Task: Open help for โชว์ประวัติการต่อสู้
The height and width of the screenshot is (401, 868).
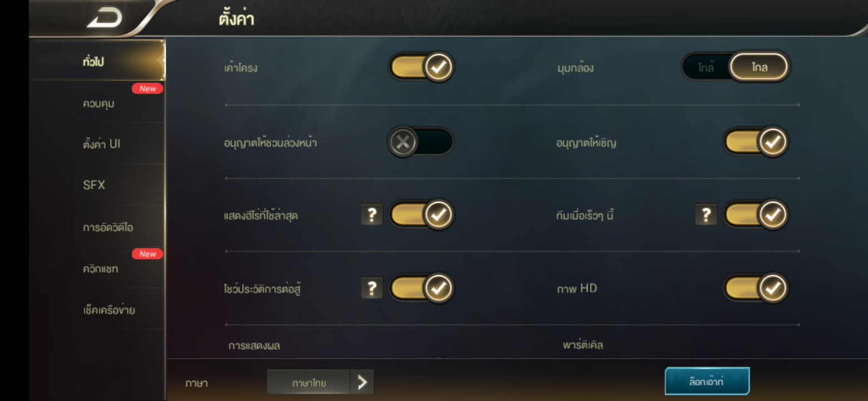Action: point(372,288)
